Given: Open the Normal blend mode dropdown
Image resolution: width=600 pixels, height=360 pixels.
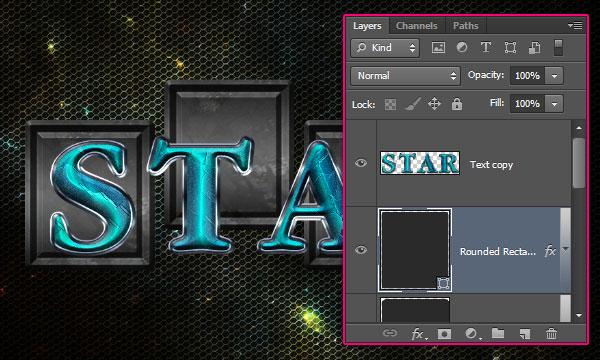Looking at the screenshot, I should (x=405, y=76).
